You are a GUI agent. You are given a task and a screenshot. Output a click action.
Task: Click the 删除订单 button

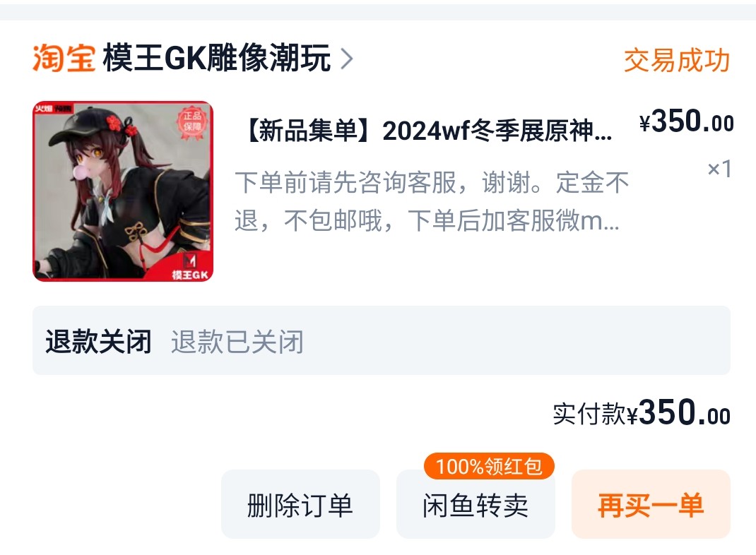point(300,504)
